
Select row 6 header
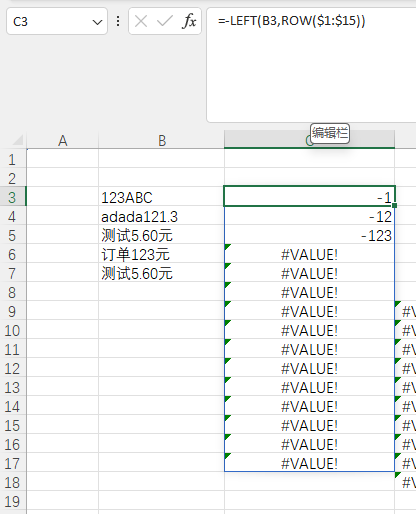pyautogui.click(x=13, y=255)
